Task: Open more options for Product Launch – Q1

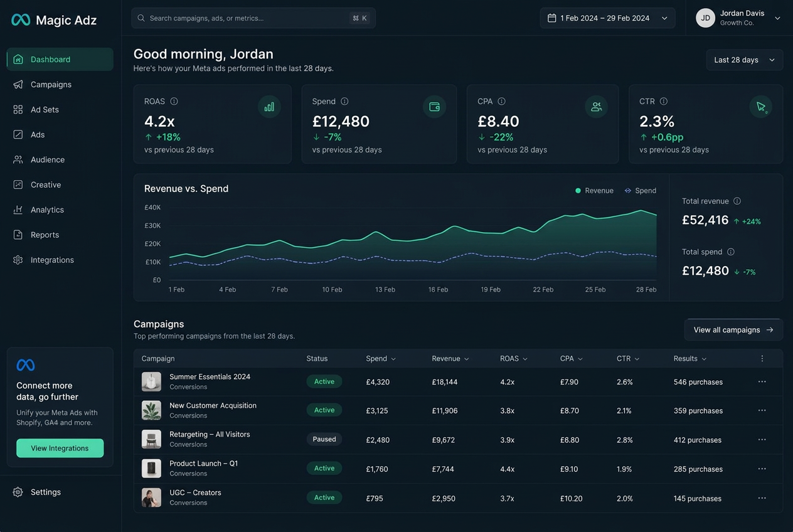Action: pos(762,469)
